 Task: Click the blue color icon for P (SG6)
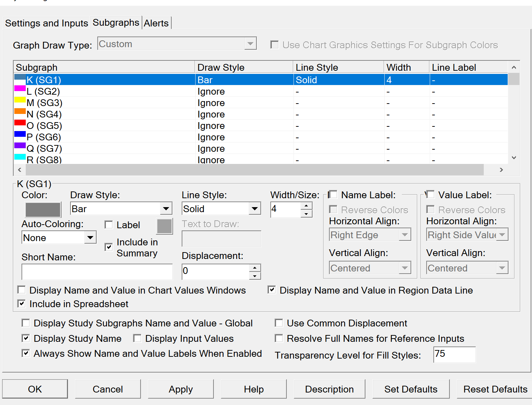click(x=20, y=134)
